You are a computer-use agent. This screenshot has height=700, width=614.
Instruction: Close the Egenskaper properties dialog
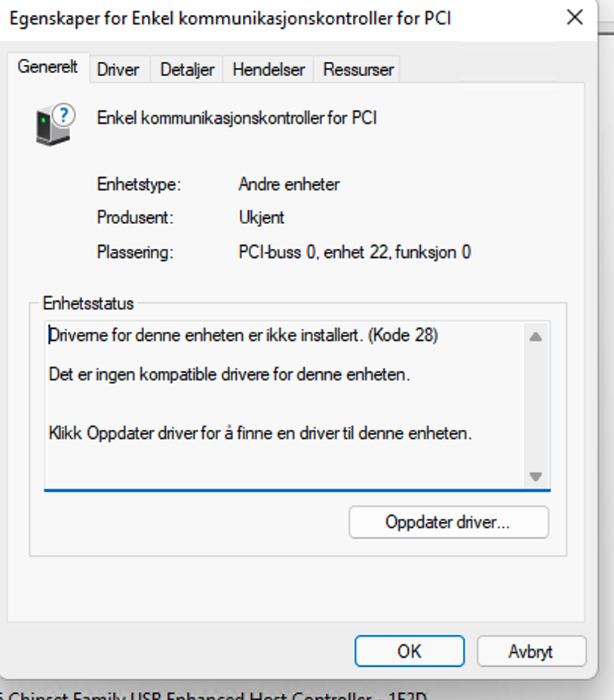click(x=575, y=18)
